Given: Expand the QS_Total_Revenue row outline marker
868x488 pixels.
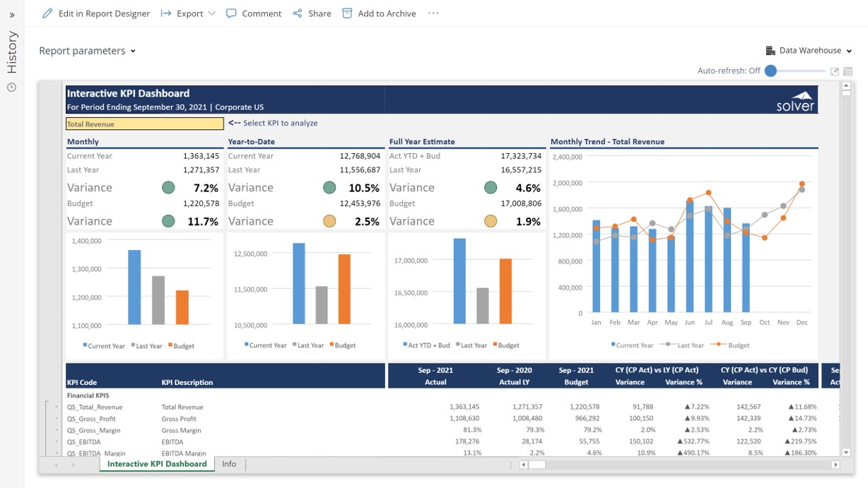Looking at the screenshot, I should [57, 407].
